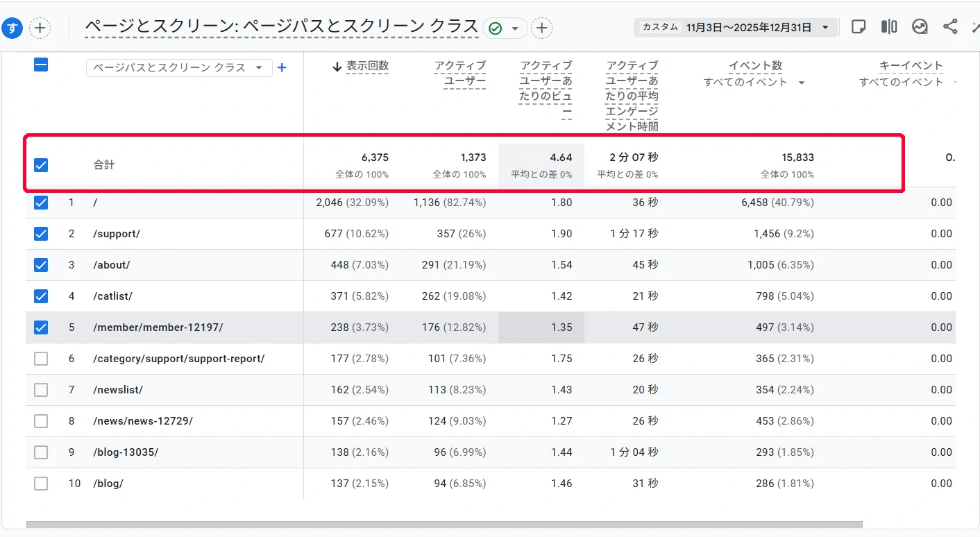Click the キーイベント column header
Image resolution: width=980 pixels, height=537 pixels.
click(911, 66)
